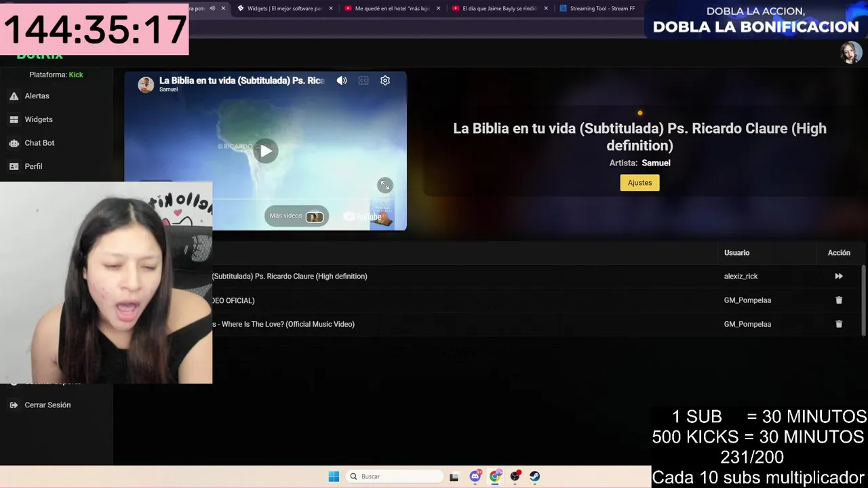Click the Acción column header
The height and width of the screenshot is (488, 868).
pos(839,253)
